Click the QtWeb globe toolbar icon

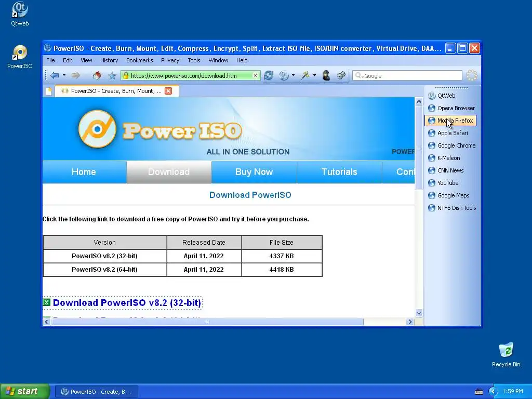pyautogui.click(x=283, y=75)
